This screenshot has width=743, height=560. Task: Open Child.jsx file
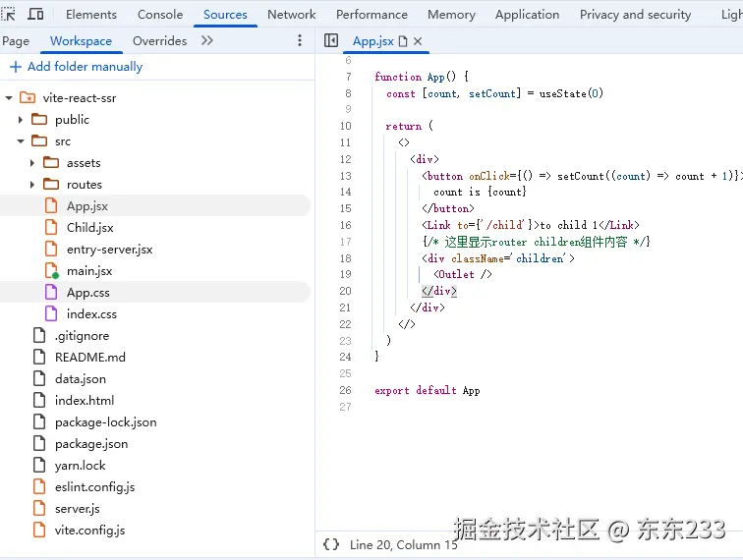(x=90, y=228)
